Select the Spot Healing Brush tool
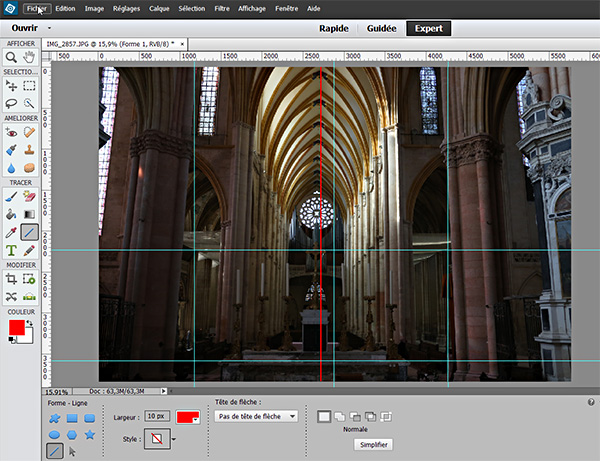Image resolution: width=600 pixels, height=461 pixels. pyautogui.click(x=29, y=132)
